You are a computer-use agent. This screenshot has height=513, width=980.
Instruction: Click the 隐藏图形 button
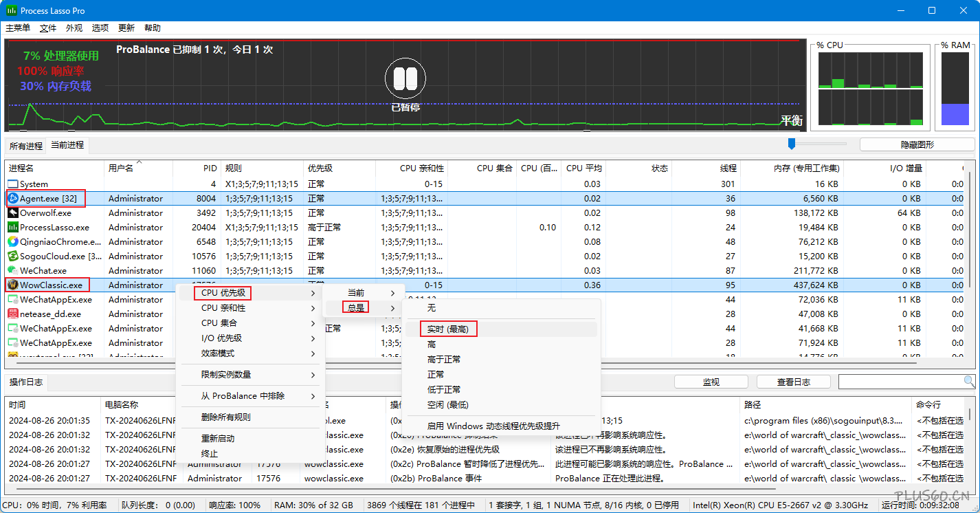tap(917, 144)
